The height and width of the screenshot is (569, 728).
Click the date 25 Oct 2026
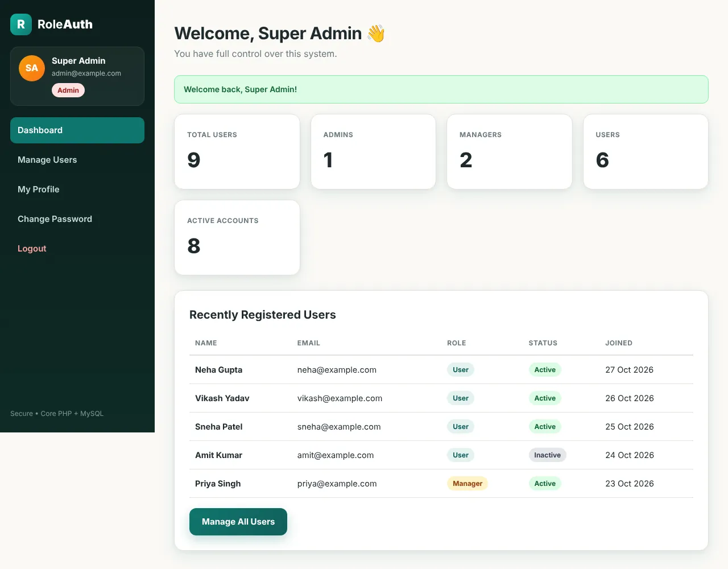pos(630,427)
